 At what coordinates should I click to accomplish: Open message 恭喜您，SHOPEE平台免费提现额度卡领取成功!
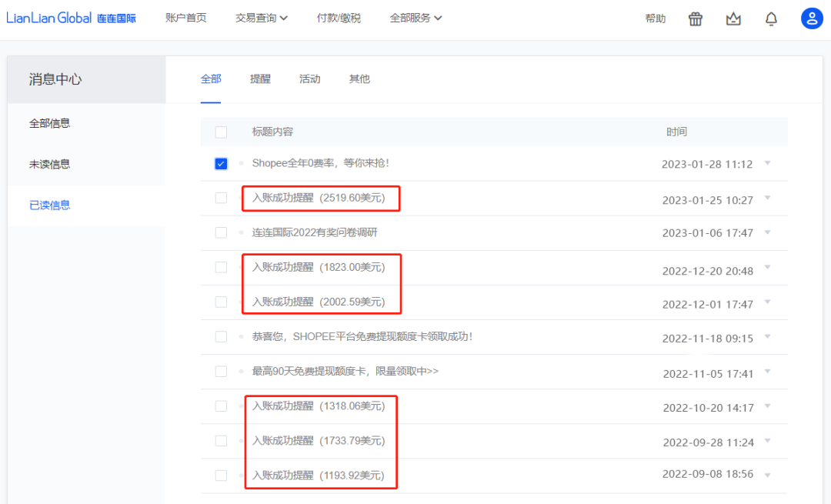point(362,336)
